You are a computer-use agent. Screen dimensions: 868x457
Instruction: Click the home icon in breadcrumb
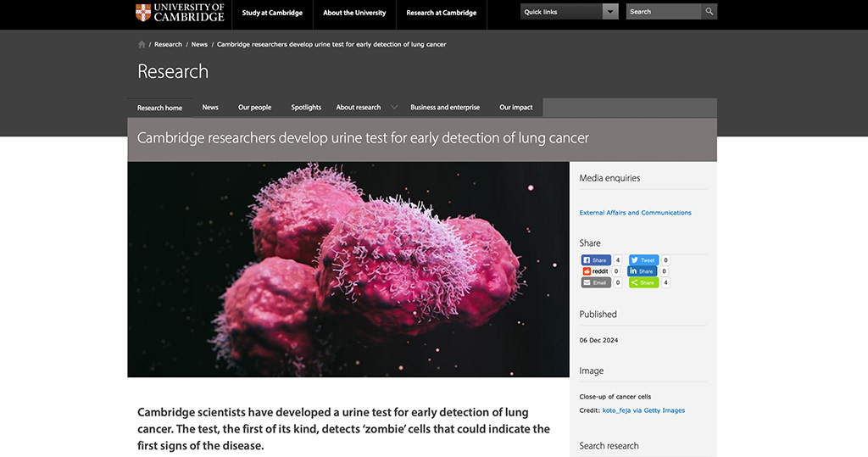pos(142,44)
